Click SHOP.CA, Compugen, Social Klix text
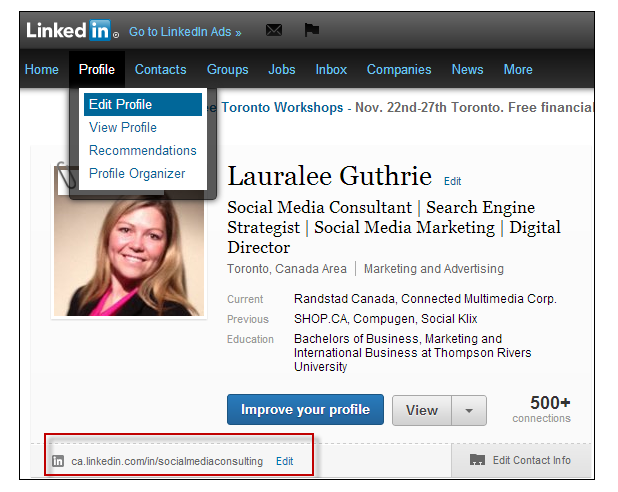The height and width of the screenshot is (492, 618). tap(385, 319)
